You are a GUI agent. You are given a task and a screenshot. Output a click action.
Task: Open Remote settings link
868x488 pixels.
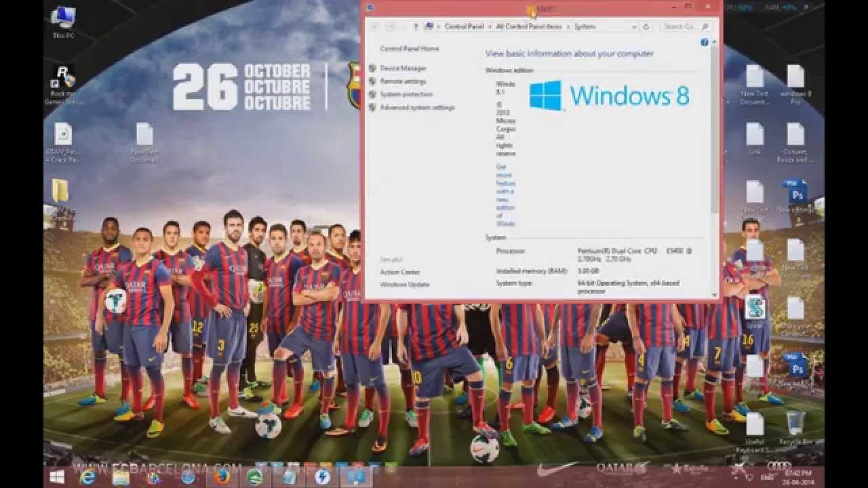pyautogui.click(x=403, y=81)
